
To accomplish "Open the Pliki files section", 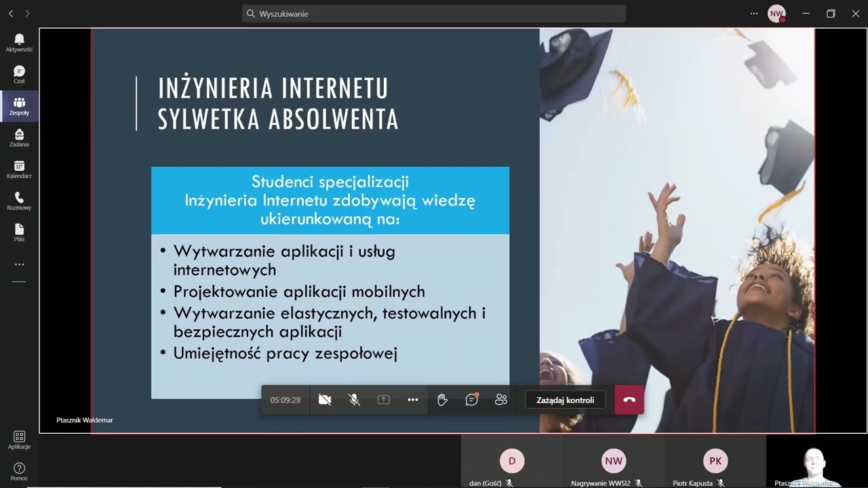I will [x=19, y=232].
